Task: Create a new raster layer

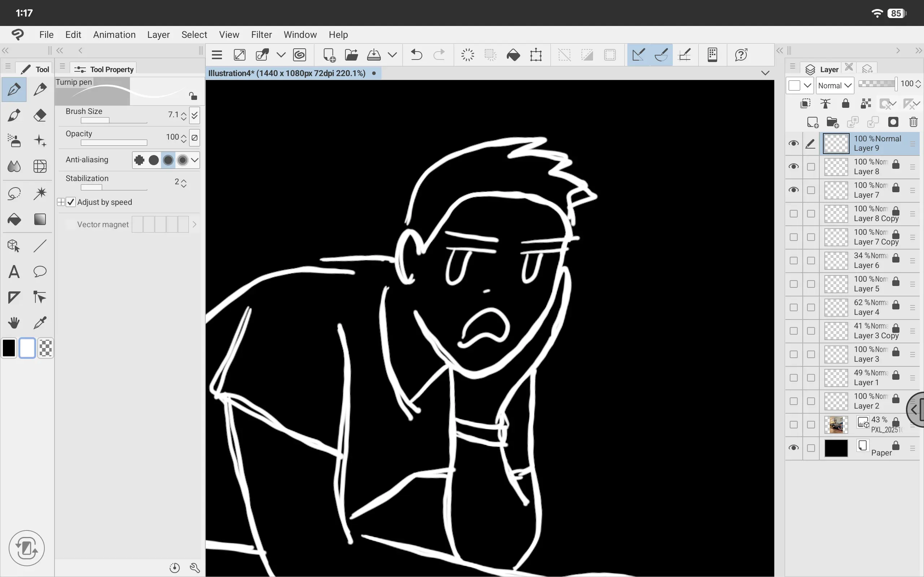Action: pyautogui.click(x=812, y=123)
